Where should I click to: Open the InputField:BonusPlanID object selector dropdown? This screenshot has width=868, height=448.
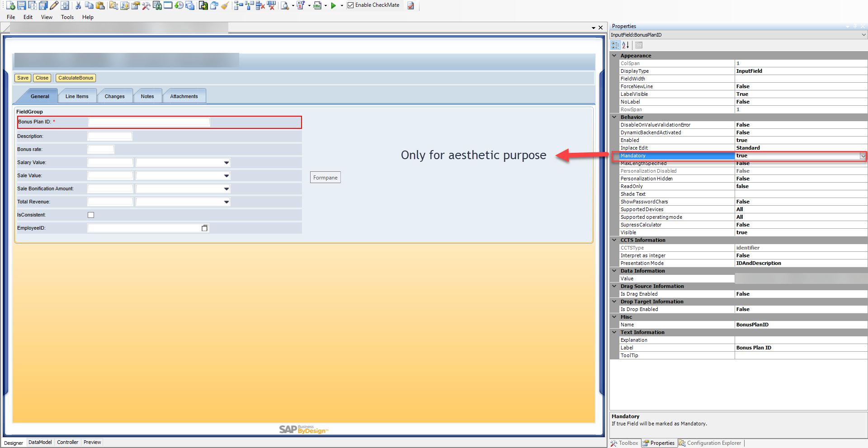click(863, 35)
